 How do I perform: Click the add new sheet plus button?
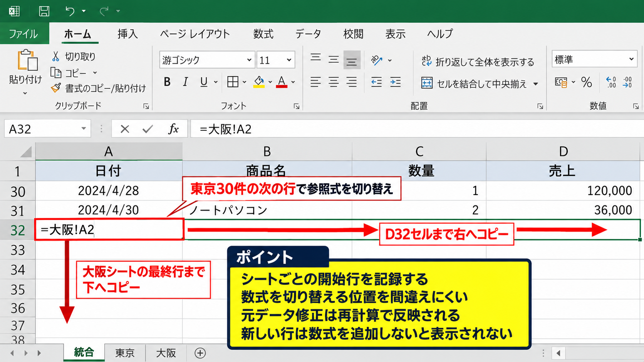pos(200,353)
